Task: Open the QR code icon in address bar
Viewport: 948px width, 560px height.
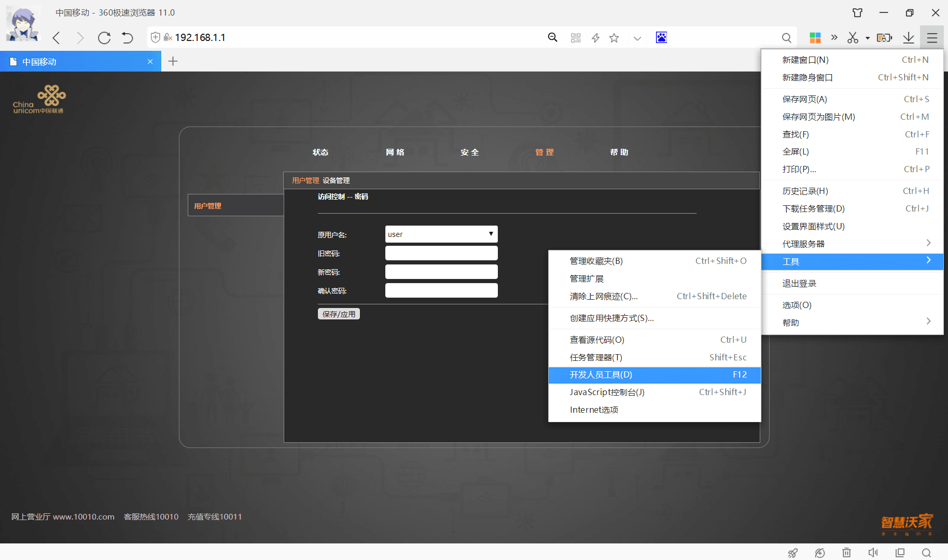Action: point(576,38)
